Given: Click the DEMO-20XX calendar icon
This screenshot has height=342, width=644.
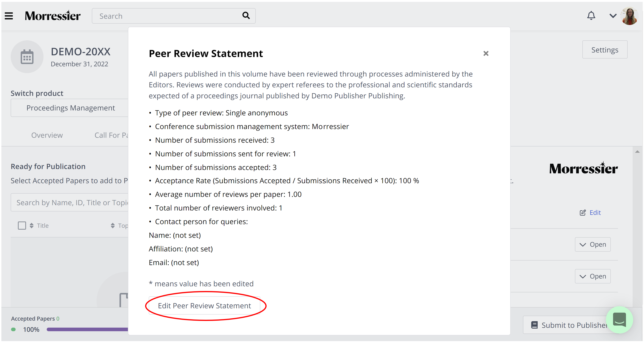Looking at the screenshot, I should click(27, 57).
